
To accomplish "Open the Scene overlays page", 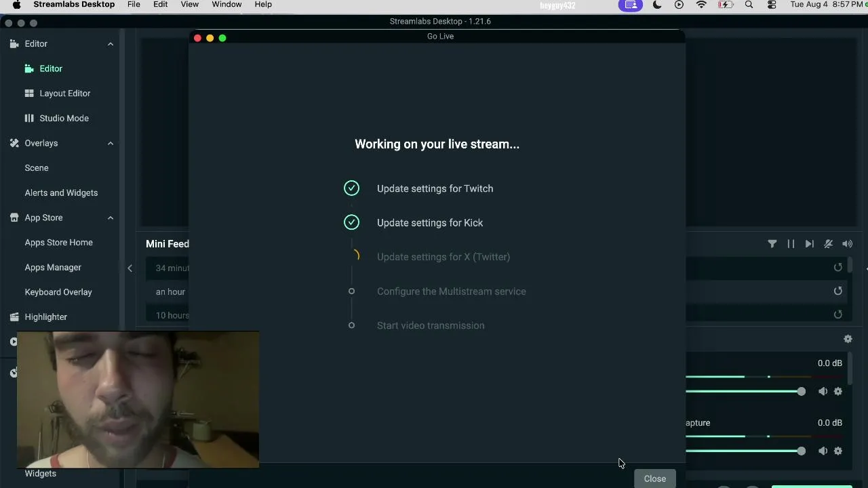I will 37,168.
